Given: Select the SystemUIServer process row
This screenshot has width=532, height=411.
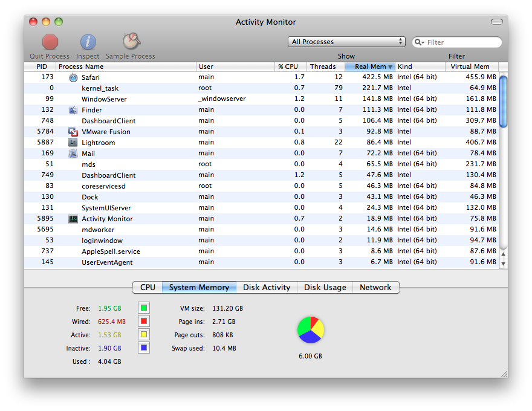Looking at the screenshot, I should tap(262, 207).
